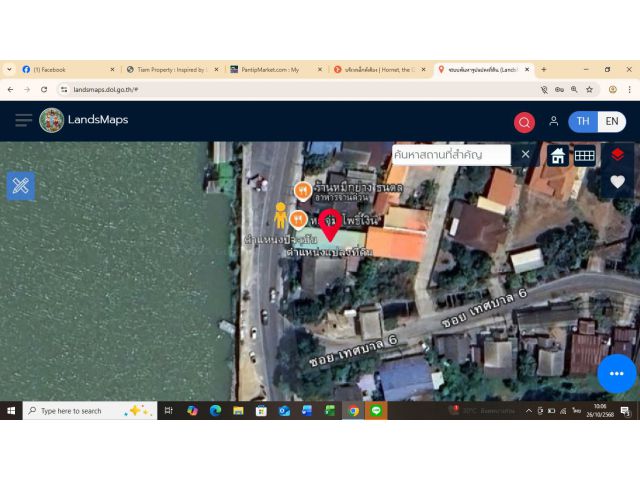Open the tab search dropdown

click(9, 69)
